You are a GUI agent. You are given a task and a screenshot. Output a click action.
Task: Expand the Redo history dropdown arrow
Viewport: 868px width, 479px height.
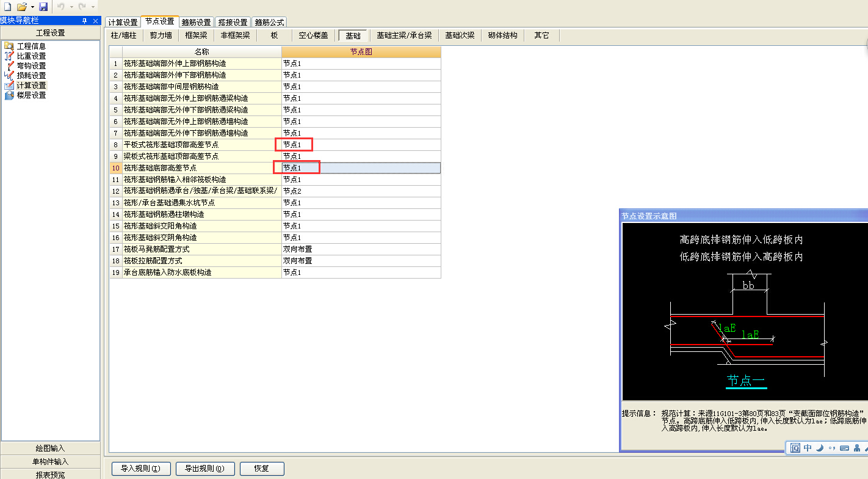pyautogui.click(x=93, y=7)
